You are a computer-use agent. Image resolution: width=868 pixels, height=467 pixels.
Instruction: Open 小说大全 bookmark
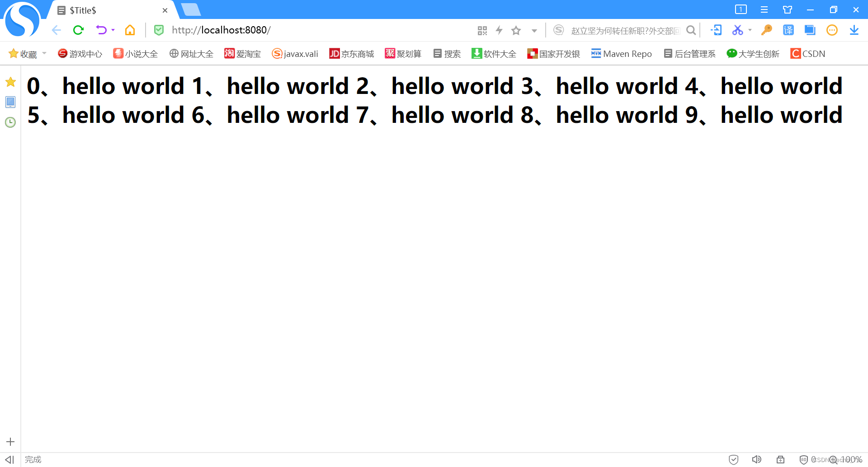(x=136, y=54)
